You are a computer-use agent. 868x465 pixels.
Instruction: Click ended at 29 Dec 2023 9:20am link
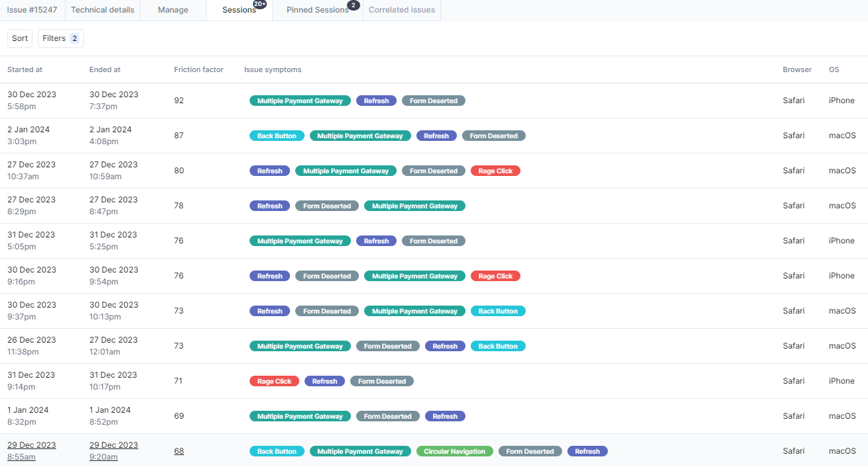(114, 451)
